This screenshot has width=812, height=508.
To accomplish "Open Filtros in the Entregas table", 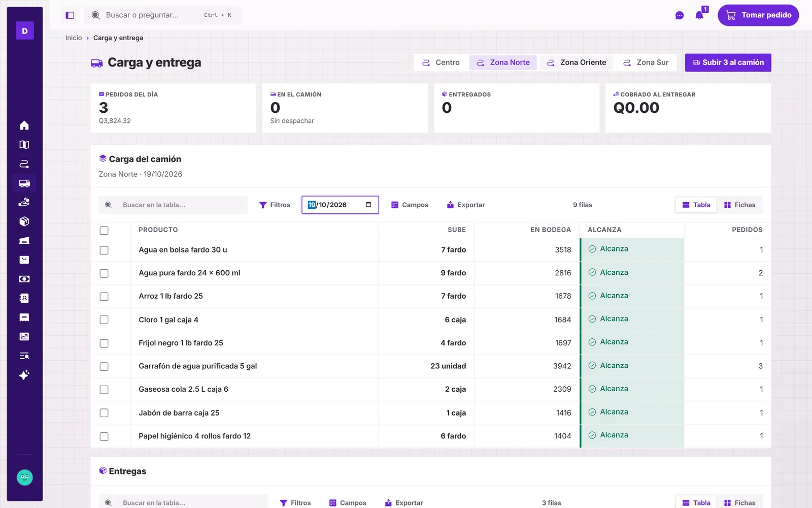I will click(295, 503).
